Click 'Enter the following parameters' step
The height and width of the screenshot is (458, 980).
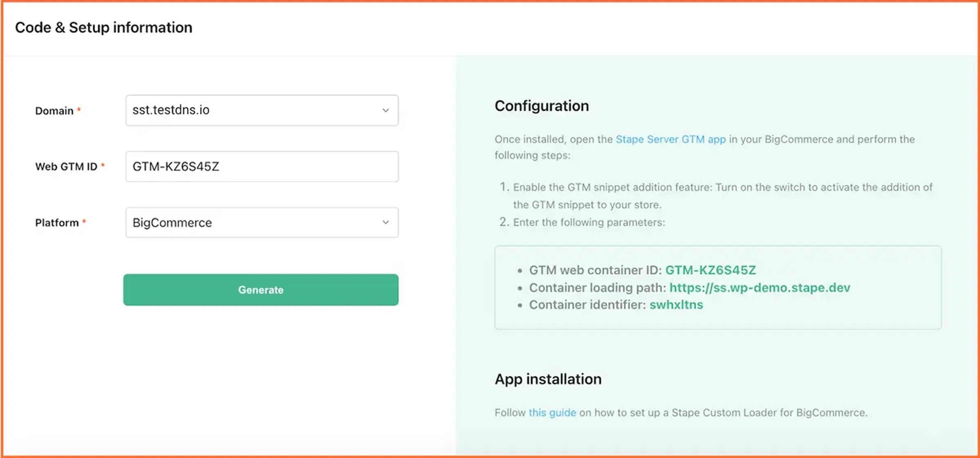[x=589, y=222]
